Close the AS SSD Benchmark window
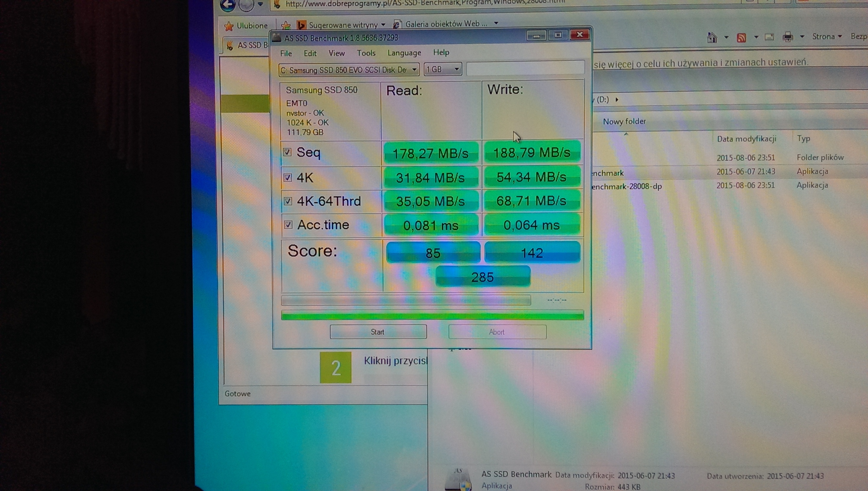This screenshot has width=868, height=491. tap(579, 34)
